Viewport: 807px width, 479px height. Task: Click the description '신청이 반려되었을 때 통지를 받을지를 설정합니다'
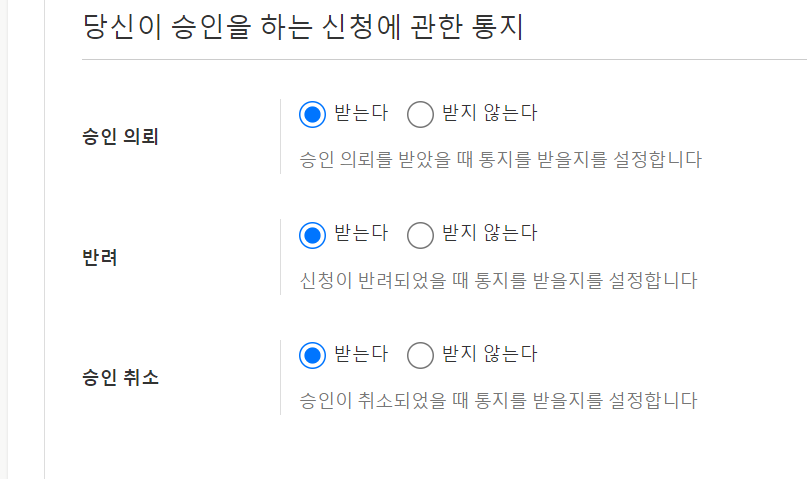(x=498, y=280)
